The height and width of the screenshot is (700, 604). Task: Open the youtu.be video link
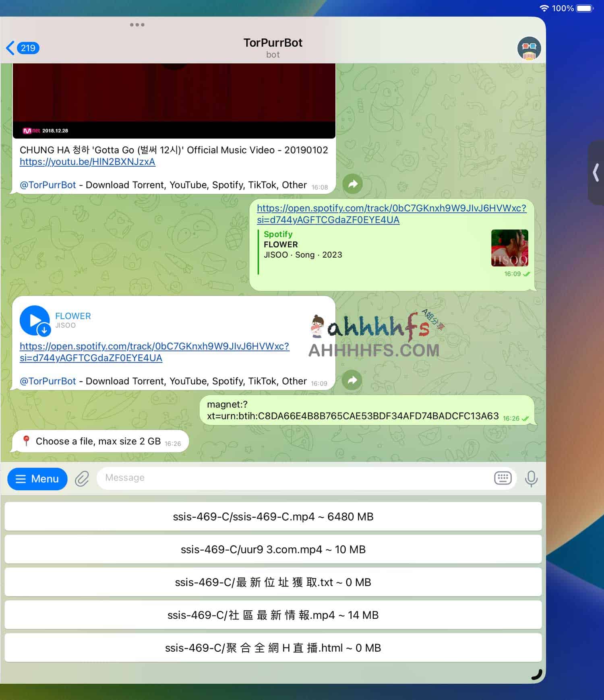click(87, 162)
